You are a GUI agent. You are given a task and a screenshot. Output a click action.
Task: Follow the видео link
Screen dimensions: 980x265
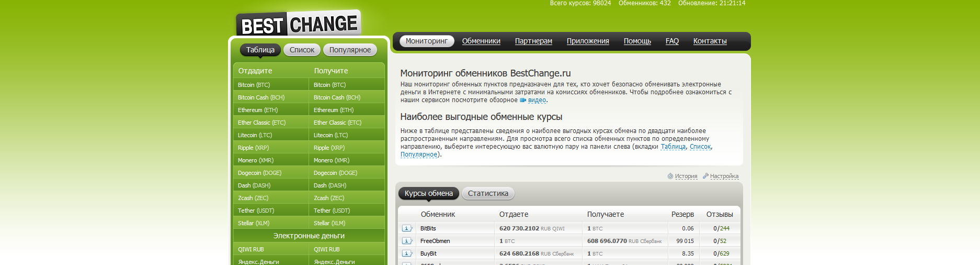(537, 100)
